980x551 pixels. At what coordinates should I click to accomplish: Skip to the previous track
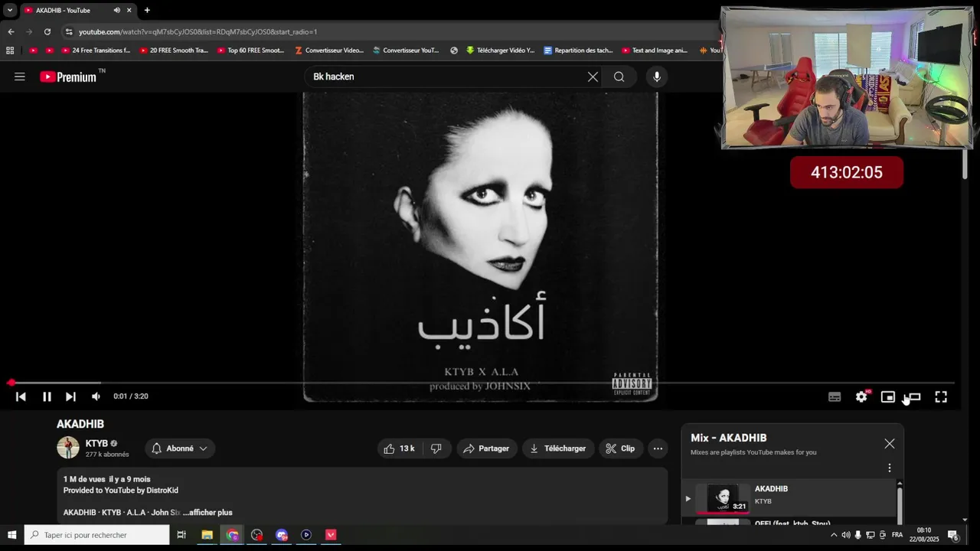click(x=21, y=396)
